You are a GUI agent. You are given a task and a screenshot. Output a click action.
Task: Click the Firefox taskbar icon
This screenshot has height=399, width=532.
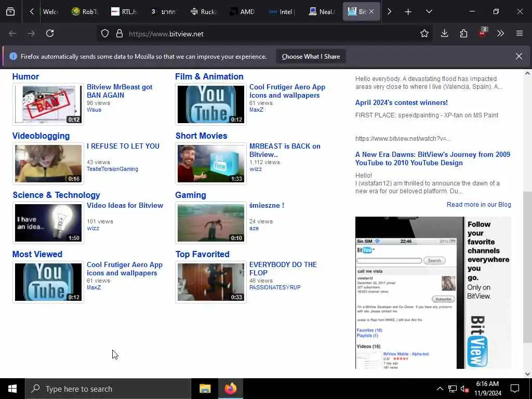(230, 389)
